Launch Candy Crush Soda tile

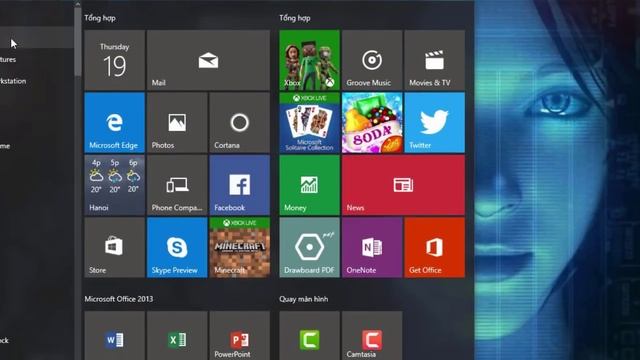372,122
